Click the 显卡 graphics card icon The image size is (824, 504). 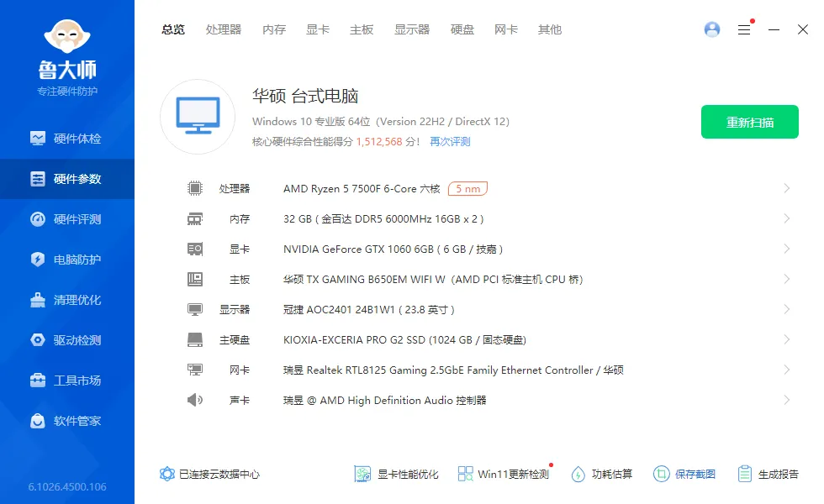pyautogui.click(x=195, y=249)
